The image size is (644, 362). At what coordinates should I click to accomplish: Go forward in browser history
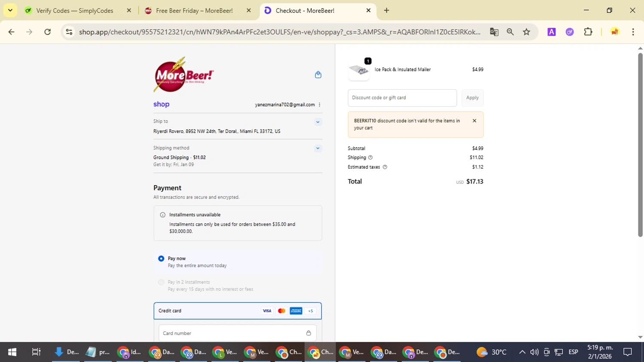click(x=29, y=32)
